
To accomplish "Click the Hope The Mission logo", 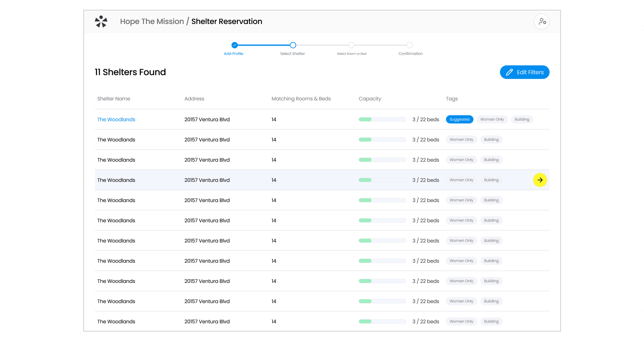I will pos(101,21).
